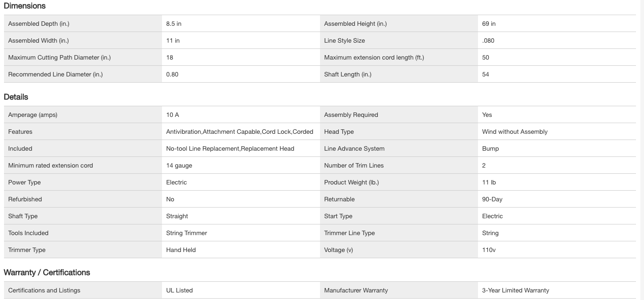Select the Amperage value 10 A
The width and height of the screenshot is (644, 300).
coord(173,115)
